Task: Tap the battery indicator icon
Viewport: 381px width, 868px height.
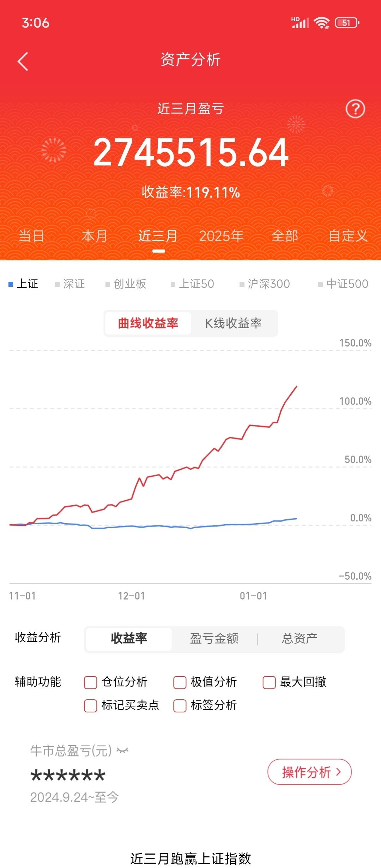Action: [x=347, y=23]
